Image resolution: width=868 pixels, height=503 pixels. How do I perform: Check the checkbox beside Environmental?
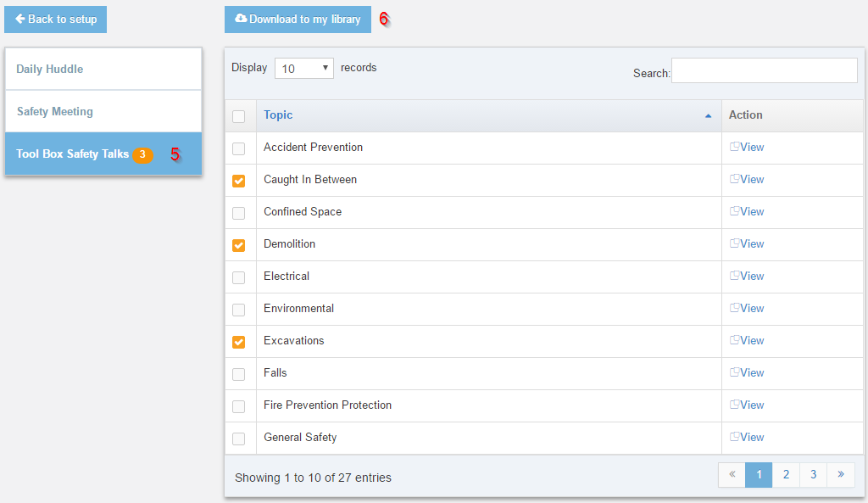pyautogui.click(x=238, y=309)
